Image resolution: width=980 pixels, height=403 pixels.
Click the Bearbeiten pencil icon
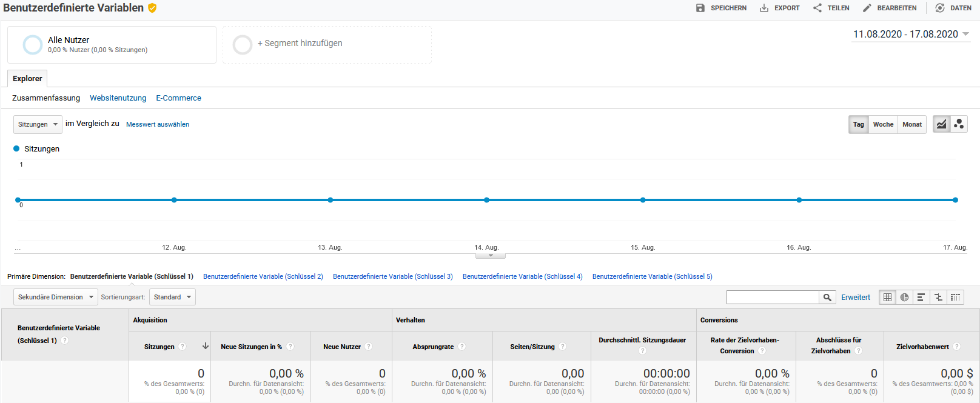pyautogui.click(x=867, y=8)
